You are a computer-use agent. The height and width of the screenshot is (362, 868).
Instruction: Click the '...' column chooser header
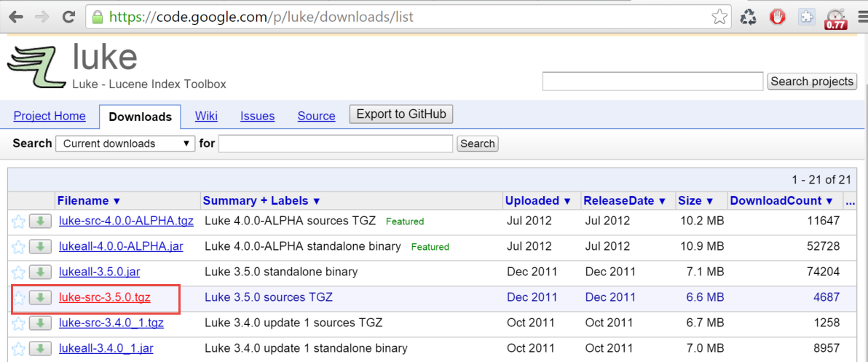coord(851,202)
